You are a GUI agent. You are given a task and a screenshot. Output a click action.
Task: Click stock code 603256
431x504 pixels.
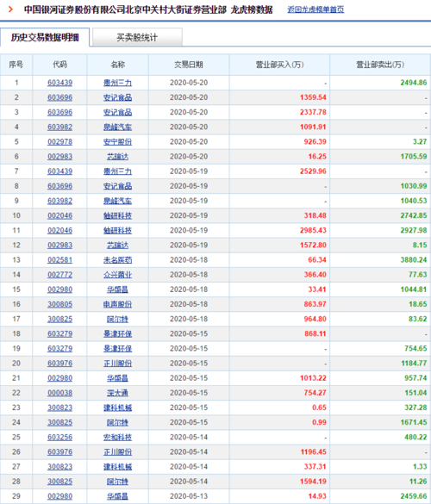59,438
